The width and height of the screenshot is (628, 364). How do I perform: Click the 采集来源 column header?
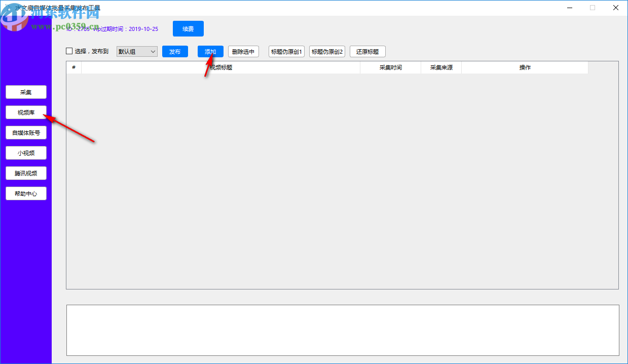tap(441, 67)
